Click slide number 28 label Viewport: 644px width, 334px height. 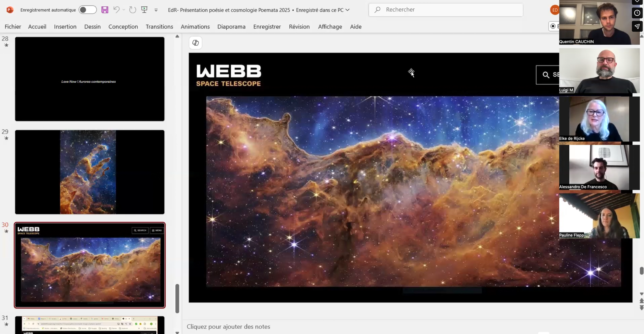click(x=5, y=39)
